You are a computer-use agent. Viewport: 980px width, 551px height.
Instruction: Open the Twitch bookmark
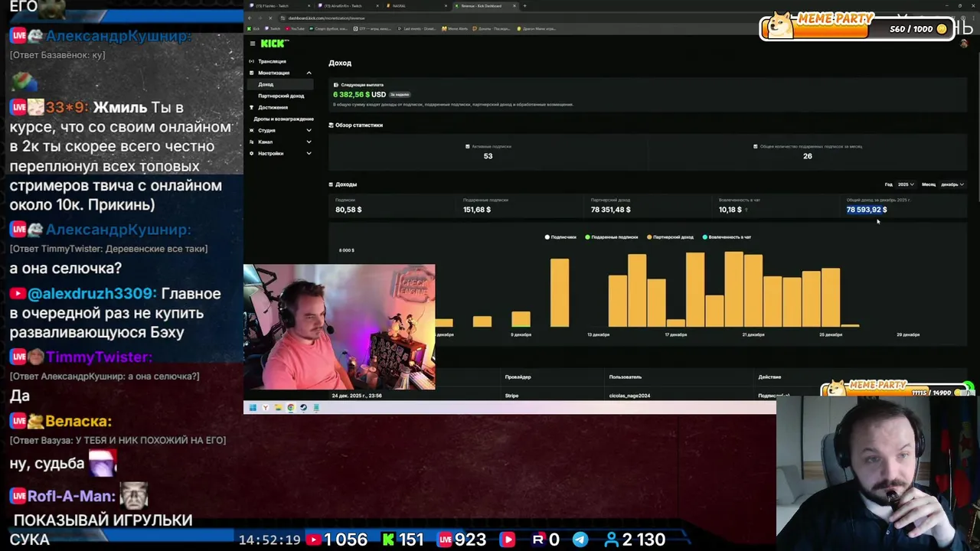(272, 29)
